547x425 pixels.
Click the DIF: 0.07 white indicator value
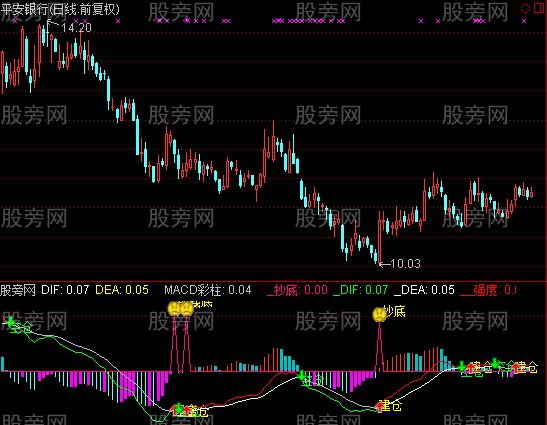65,290
